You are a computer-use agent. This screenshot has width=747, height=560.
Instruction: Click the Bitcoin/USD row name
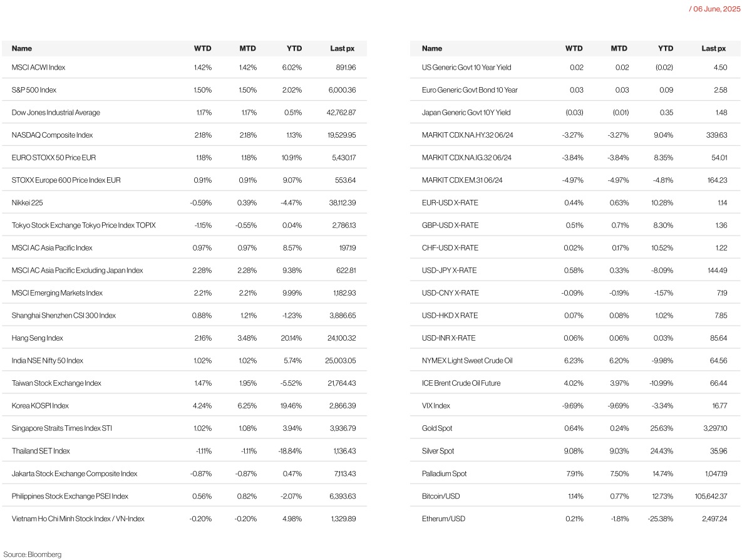[441, 496]
